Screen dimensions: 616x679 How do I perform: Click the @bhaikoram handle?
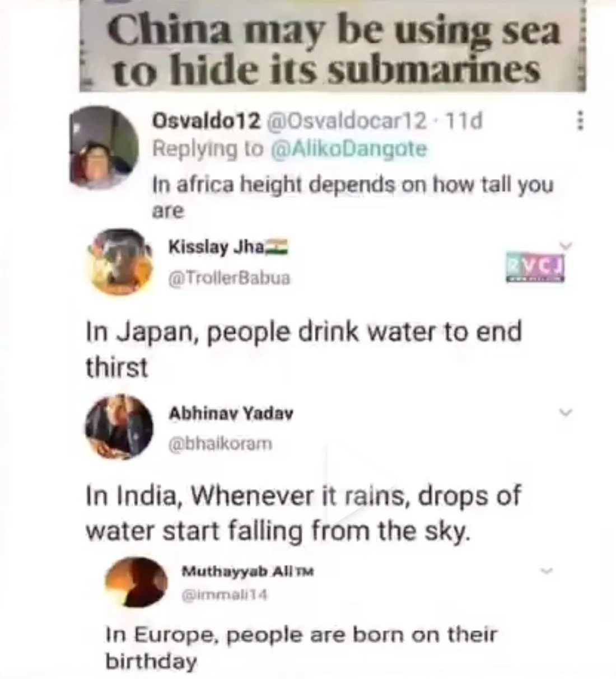pos(220,444)
